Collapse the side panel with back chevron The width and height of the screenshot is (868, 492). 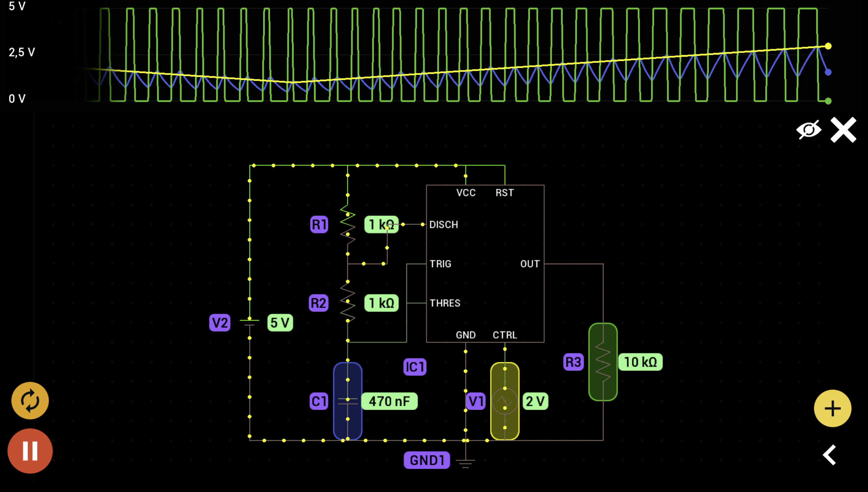point(830,455)
